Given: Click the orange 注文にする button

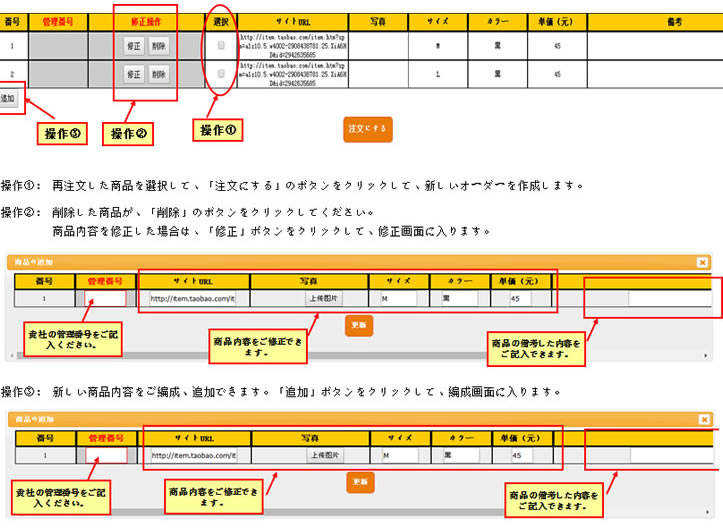Looking at the screenshot, I should 367,129.
